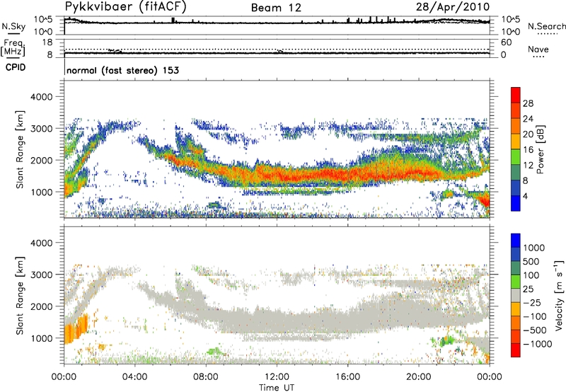Click the '16' tick on power colorbar

click(x=528, y=150)
